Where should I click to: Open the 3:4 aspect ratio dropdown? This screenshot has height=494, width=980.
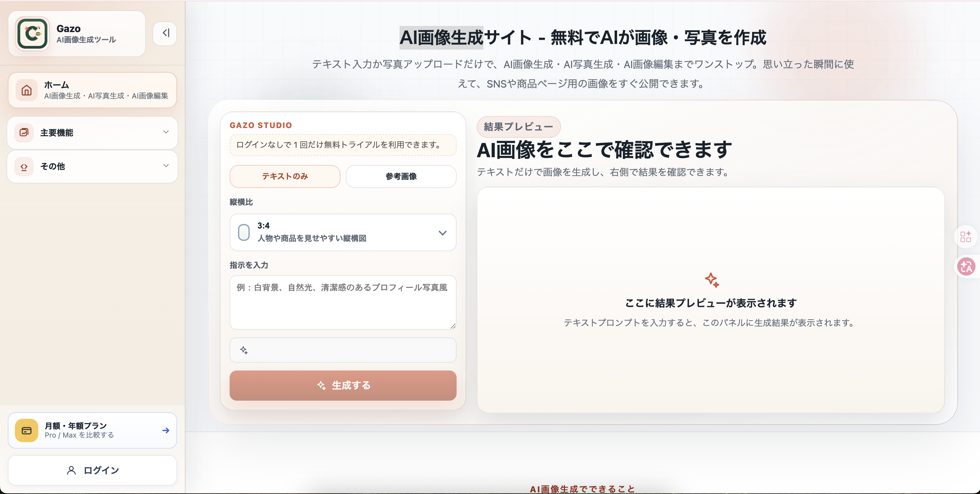click(342, 232)
